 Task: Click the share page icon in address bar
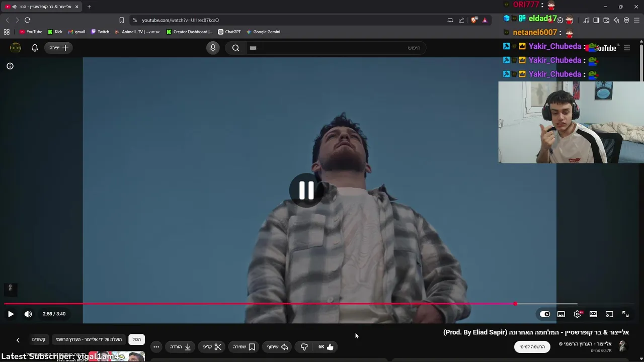461,20
